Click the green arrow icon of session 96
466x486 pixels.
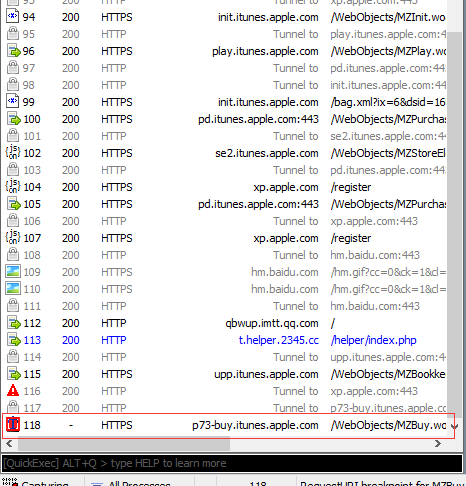[x=13, y=51]
